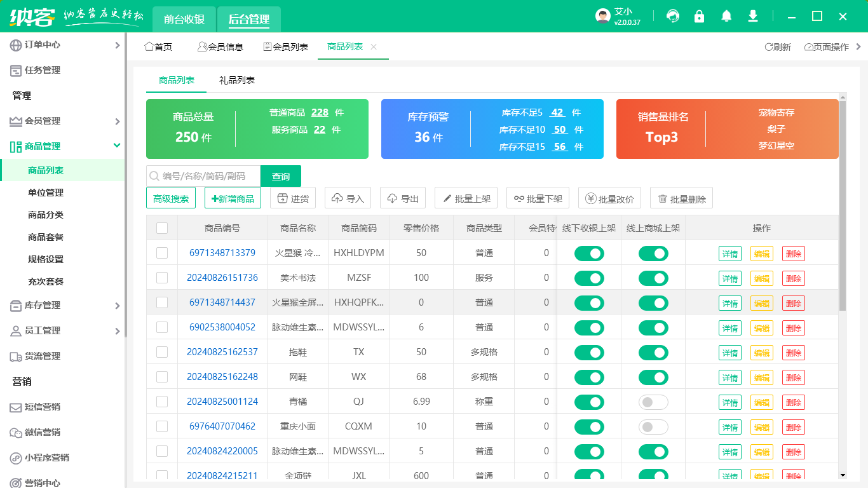The width and height of the screenshot is (868, 488).
Task: Click the 查询 search button
Action: coord(281,176)
